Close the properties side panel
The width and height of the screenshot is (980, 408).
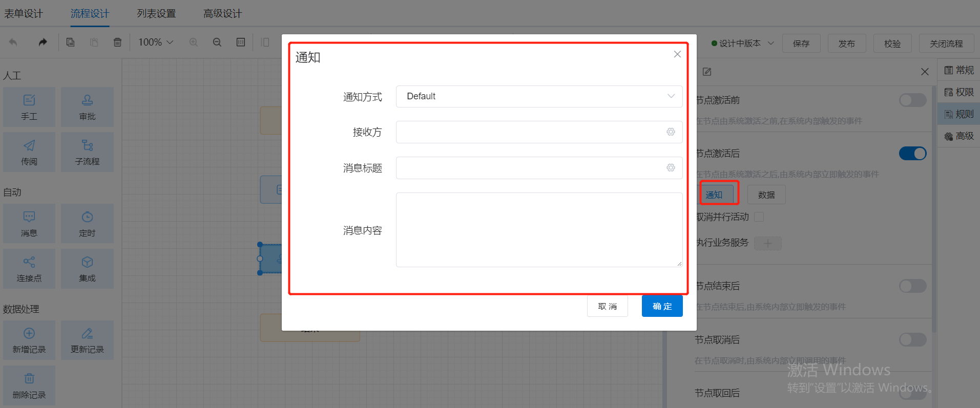tap(925, 72)
